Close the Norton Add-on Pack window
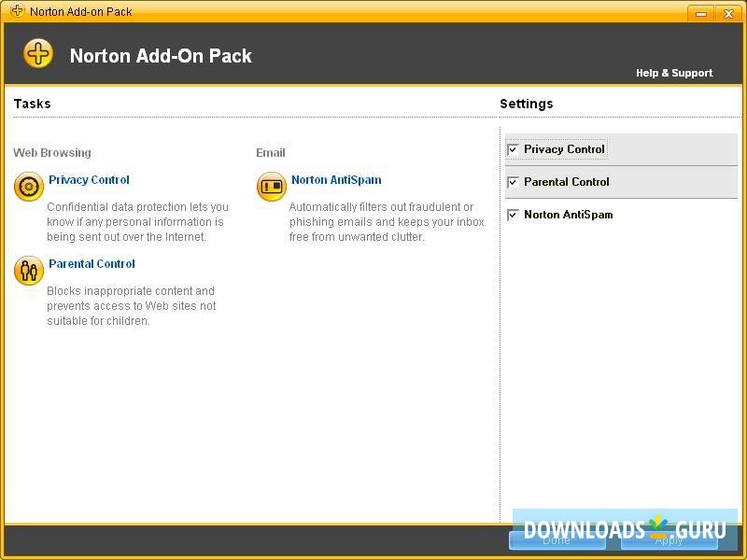Screen dimensions: 747x560 [728, 13]
